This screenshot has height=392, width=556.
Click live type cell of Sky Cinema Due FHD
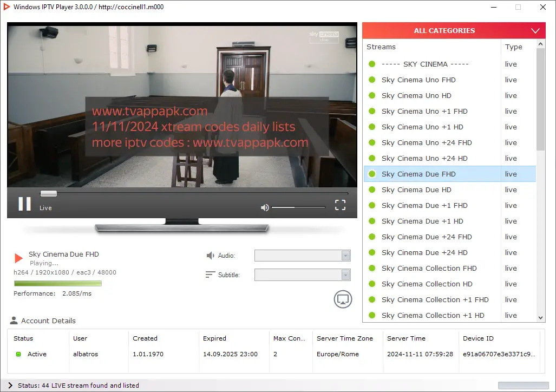pos(511,174)
